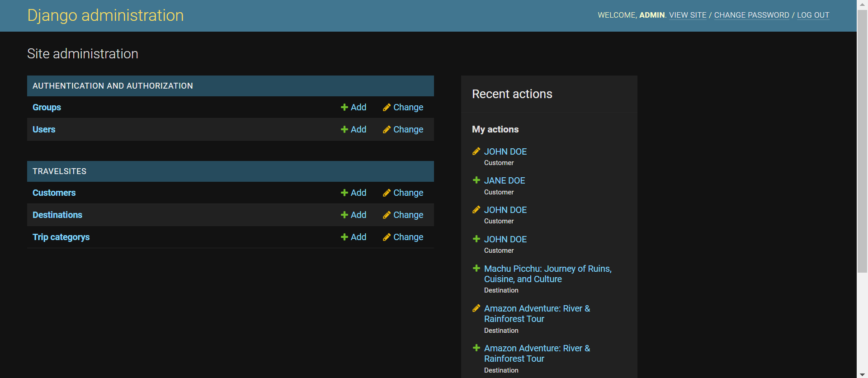Click the plus icon next to Groups Add
The image size is (868, 378).
click(344, 107)
